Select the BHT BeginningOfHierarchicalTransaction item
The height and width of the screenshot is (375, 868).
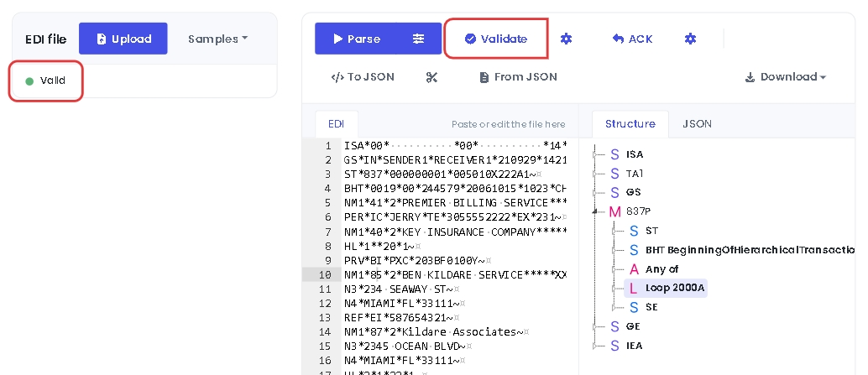[x=750, y=250]
